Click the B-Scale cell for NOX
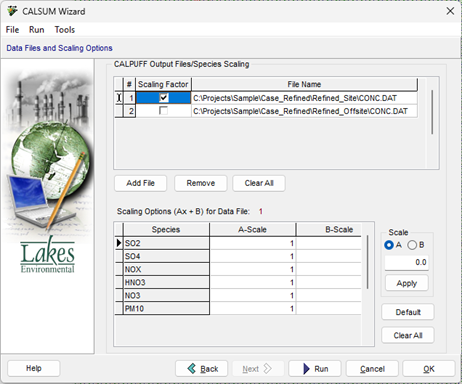 coord(329,269)
